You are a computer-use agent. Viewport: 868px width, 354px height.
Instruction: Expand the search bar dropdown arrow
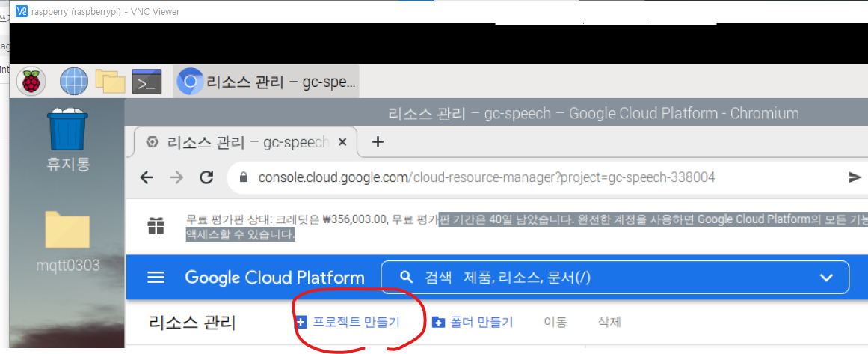coord(826,278)
